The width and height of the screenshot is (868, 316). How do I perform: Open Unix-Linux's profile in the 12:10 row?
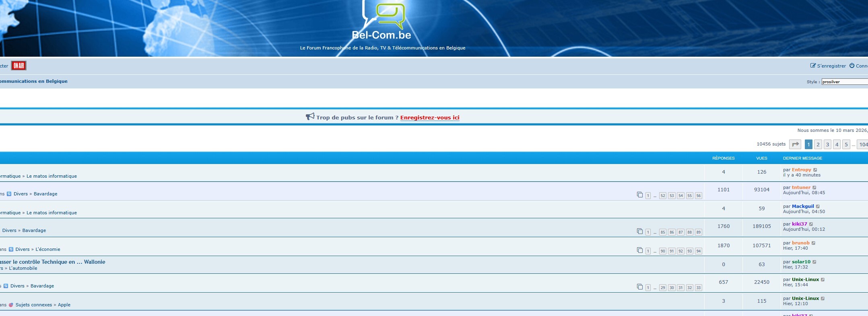[806, 298]
